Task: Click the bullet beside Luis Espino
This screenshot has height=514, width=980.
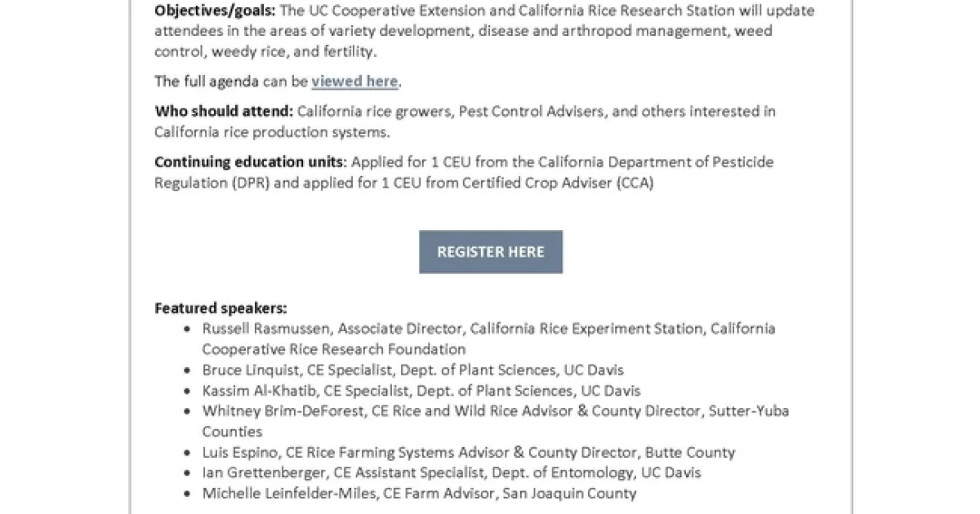Action: point(187,453)
